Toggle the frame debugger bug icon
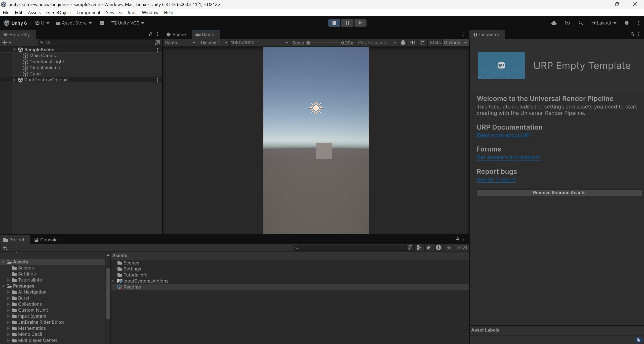644x344 pixels. click(403, 42)
